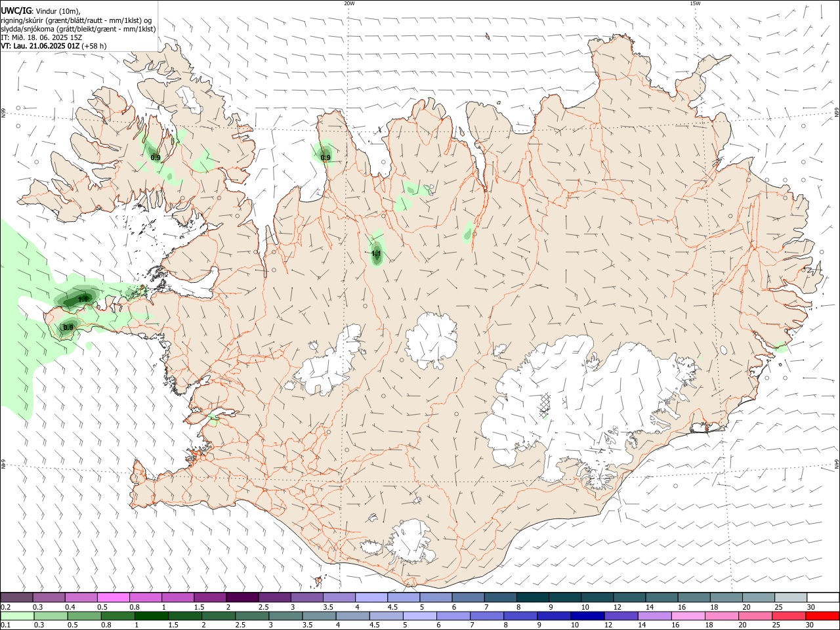
Task: Select the dusky mauve 0.2 swatch in upper legend row
Action: 16,598
